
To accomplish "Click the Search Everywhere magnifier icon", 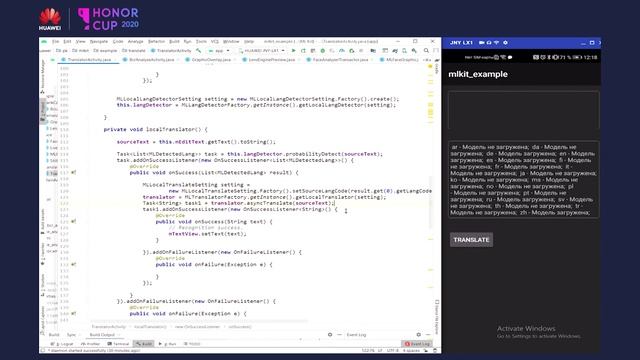I will click(426, 51).
